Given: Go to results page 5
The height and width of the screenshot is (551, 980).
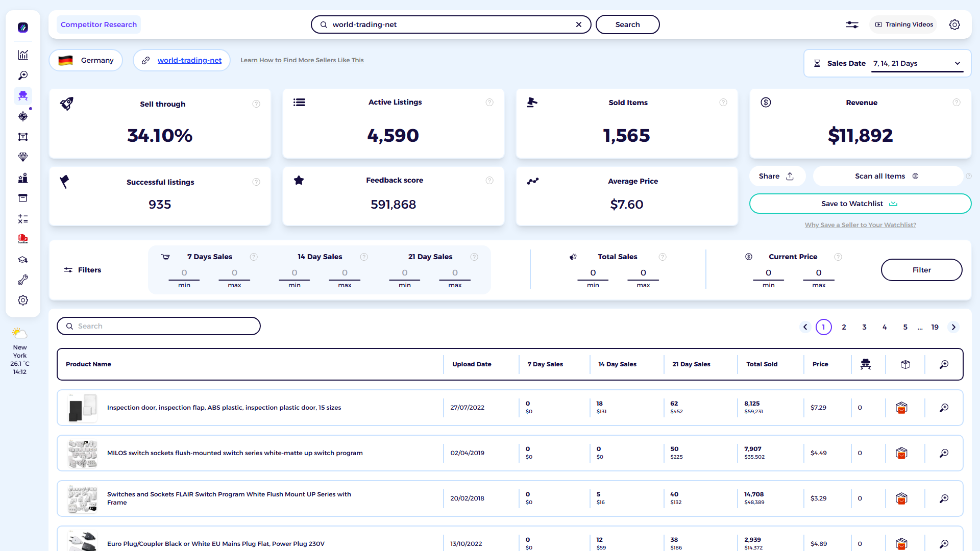Looking at the screenshot, I should tap(905, 327).
